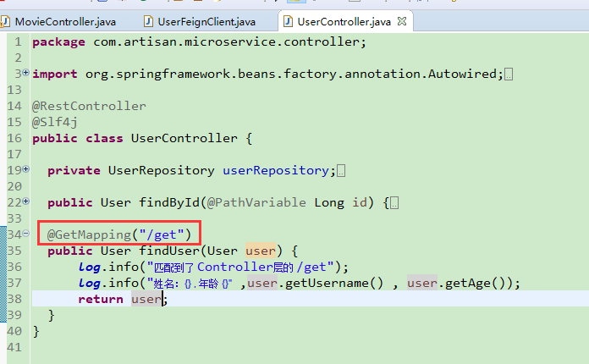589x364 pixels.
Task: Select the UserController.java tab
Action: 344,22
